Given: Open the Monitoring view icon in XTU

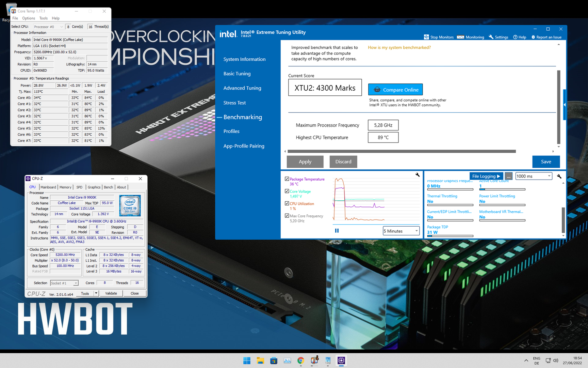Looking at the screenshot, I should pyautogui.click(x=460, y=37).
